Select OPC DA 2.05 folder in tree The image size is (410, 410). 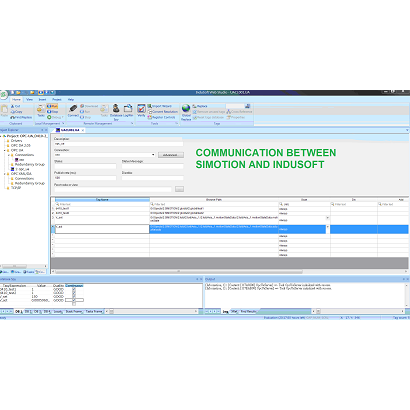click(x=21, y=145)
